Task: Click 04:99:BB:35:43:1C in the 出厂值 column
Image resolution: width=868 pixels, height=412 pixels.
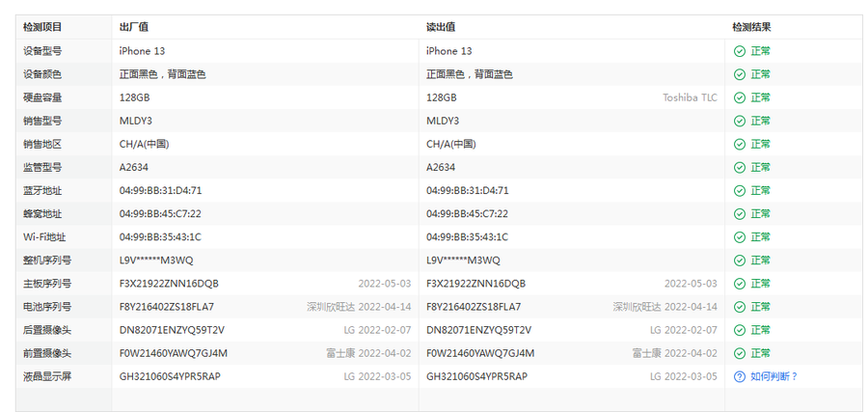Action: (160, 237)
